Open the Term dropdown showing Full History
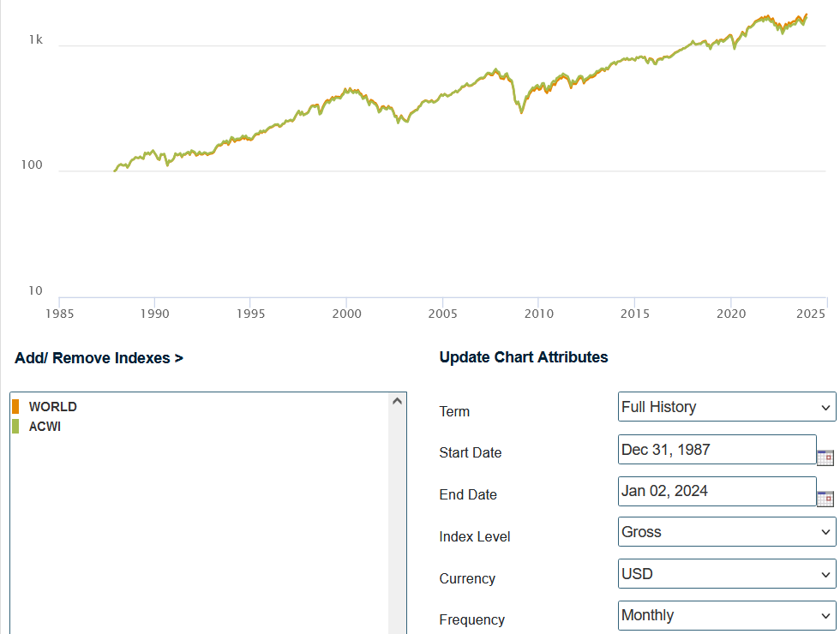This screenshot has width=840, height=634. pos(726,407)
